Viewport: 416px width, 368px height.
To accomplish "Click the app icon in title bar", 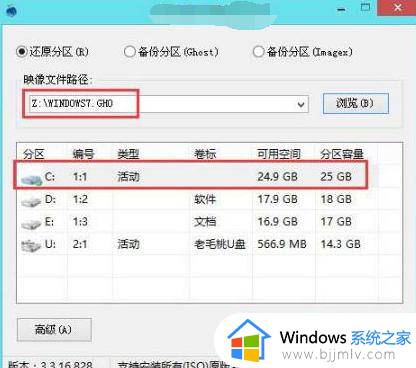I will pyautogui.click(x=12, y=11).
